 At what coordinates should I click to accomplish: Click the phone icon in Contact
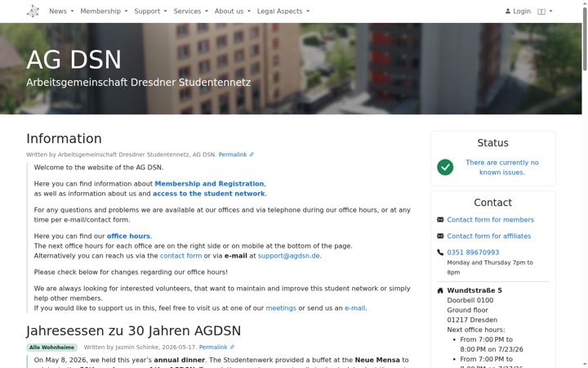tap(440, 253)
